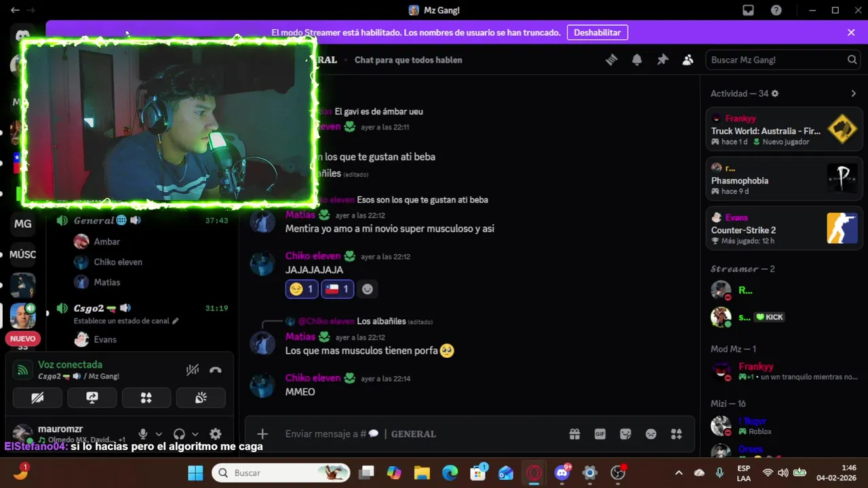The image size is (868, 488).
Task: Select user Ambar in voice channel
Action: (106, 241)
